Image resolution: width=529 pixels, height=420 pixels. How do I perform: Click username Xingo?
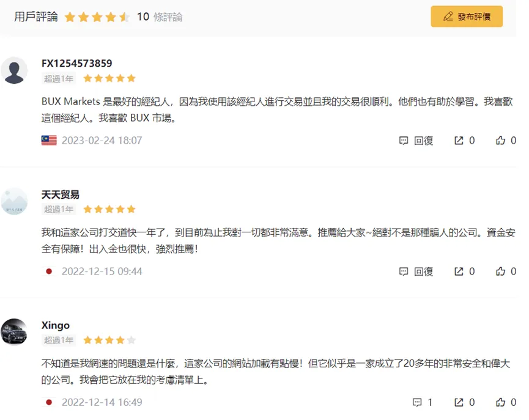(55, 325)
